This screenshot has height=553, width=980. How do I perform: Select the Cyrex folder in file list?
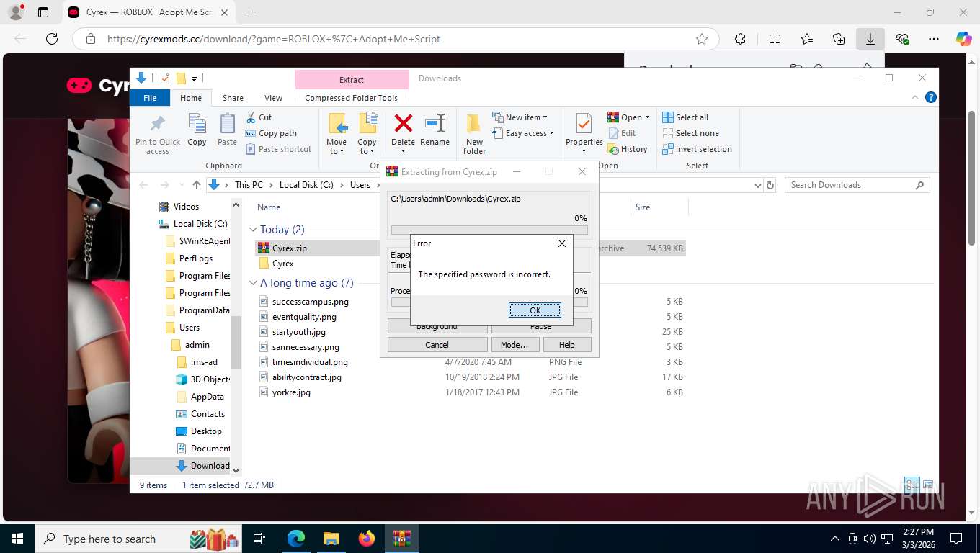point(282,264)
